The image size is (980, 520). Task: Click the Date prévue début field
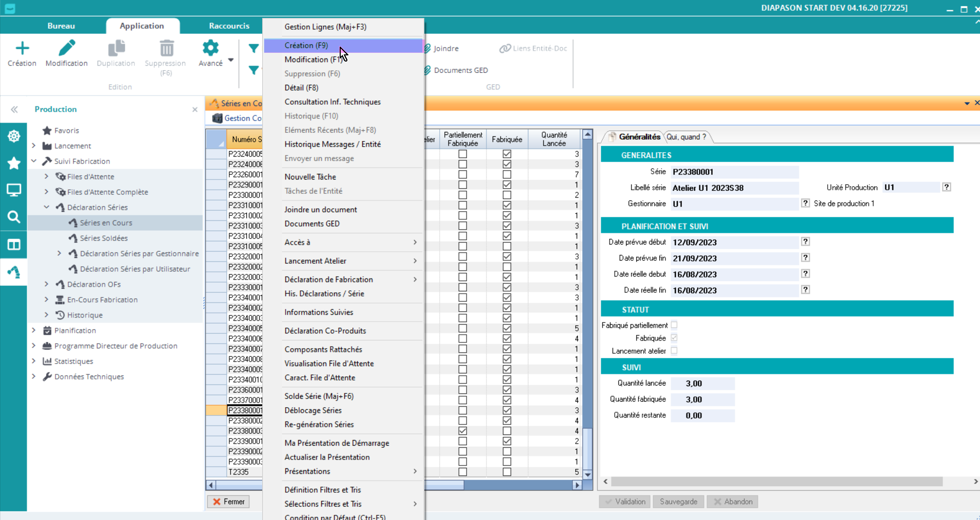point(734,243)
